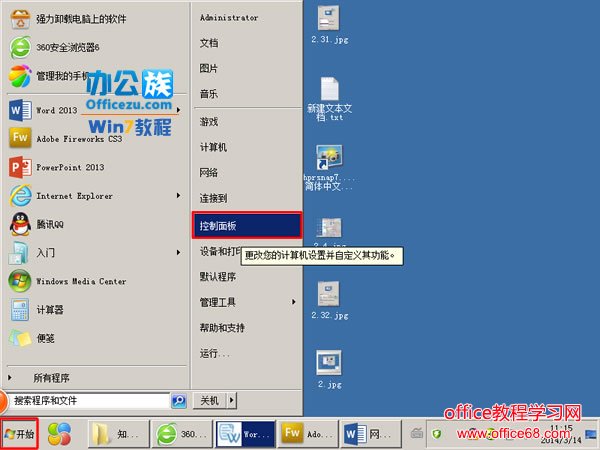Click the green shield tray icon
Screen dimensions: 600x450
click(x=437, y=434)
